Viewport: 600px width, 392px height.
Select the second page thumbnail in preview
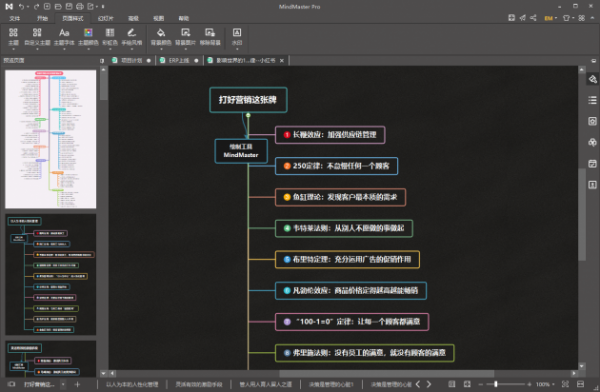click(51, 274)
